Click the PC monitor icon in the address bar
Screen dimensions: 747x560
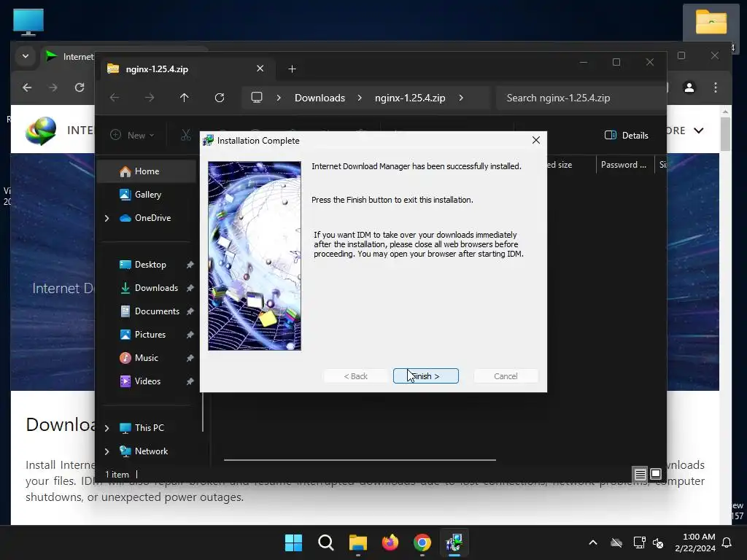pyautogui.click(x=257, y=98)
